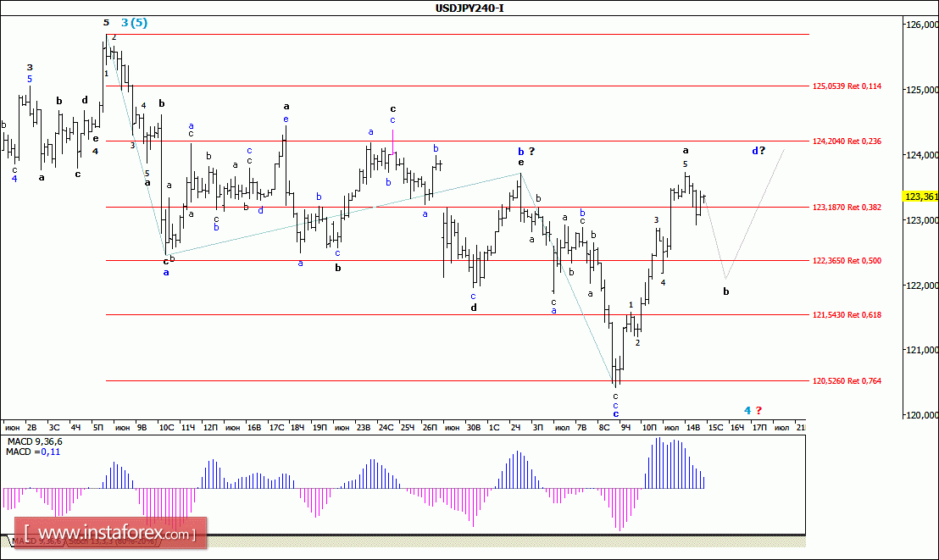Select the 123,1870 Ret 0,382 Fibonacci label
This screenshot has height=560, width=939.
click(847, 208)
